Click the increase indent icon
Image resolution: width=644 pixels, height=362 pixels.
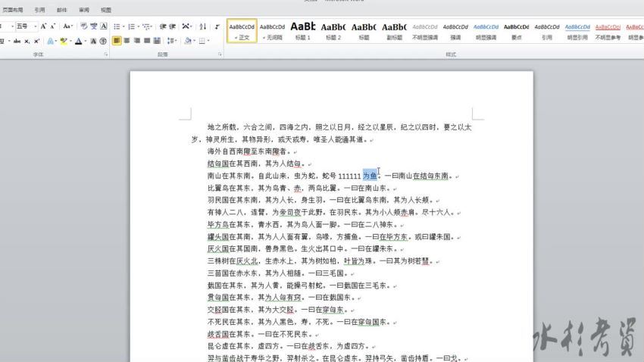coord(173,27)
